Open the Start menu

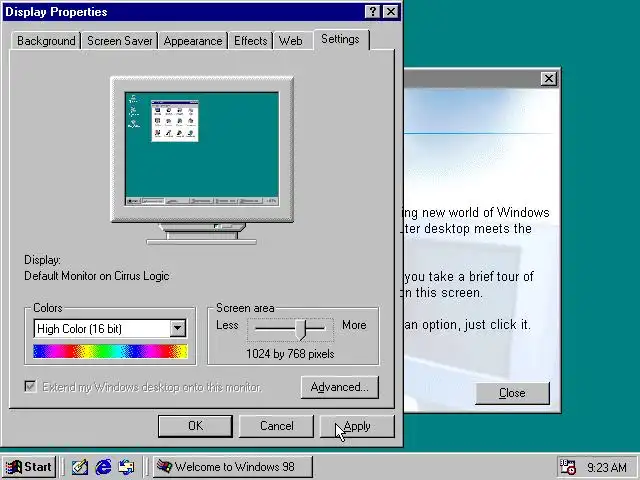point(29,467)
